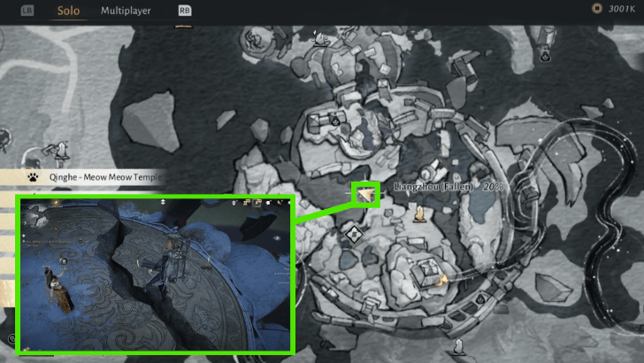Click the diamond-shaped marker left of the pagoda
The image size is (644, 363).
tap(354, 235)
